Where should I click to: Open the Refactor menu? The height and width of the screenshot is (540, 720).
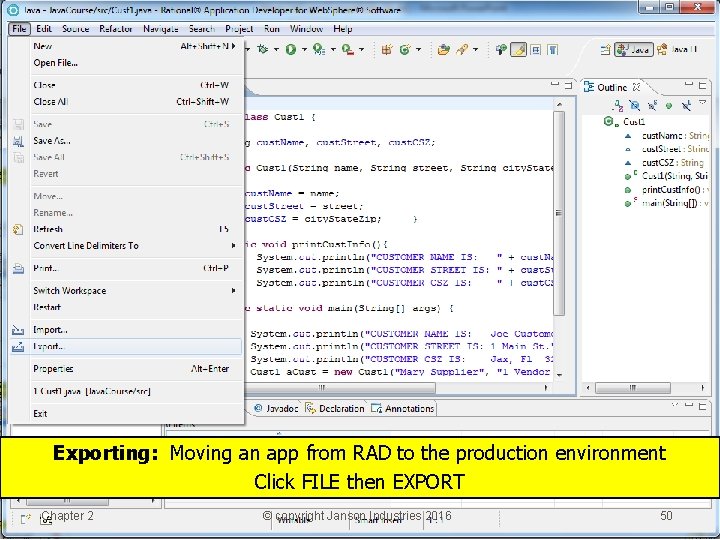116,29
